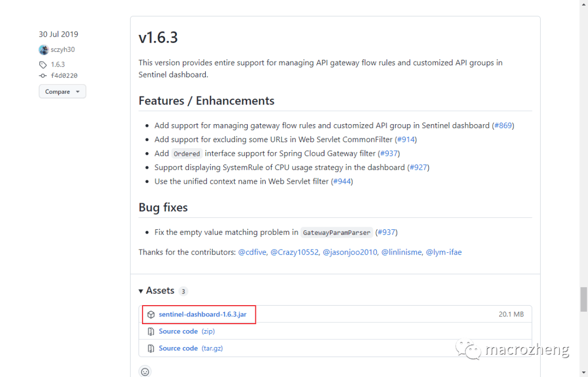Click the GatewayParamParser code label

[x=337, y=233]
